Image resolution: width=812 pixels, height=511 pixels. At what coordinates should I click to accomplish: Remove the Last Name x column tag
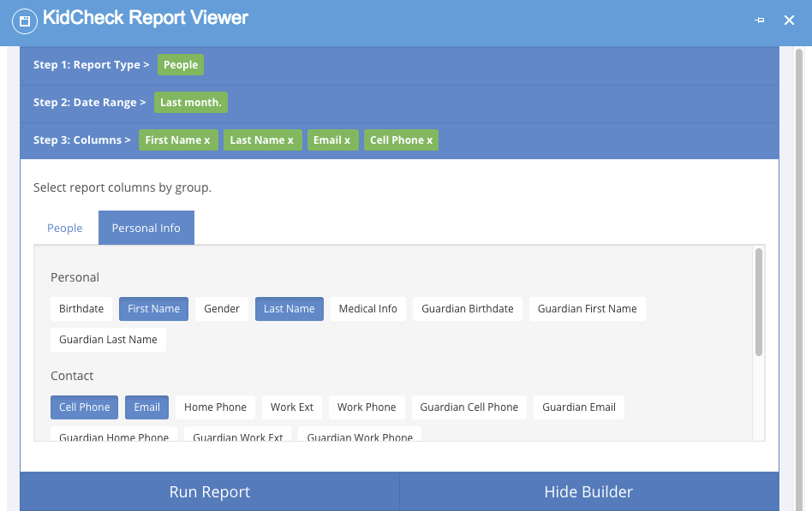(x=263, y=140)
